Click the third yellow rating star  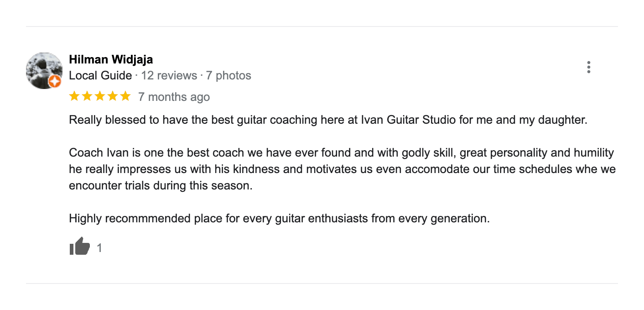(100, 96)
